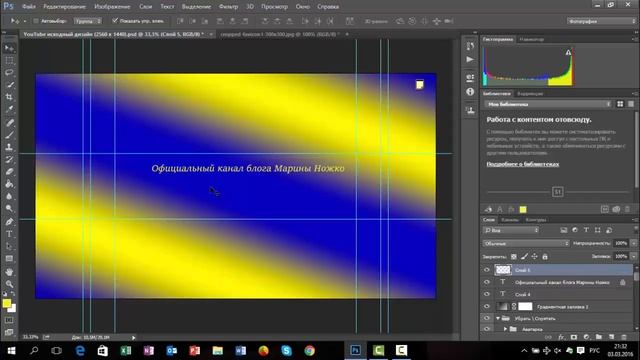This screenshot has width=640, height=360.
Task: Select the Move tool in the toolbox
Action: click(9, 49)
